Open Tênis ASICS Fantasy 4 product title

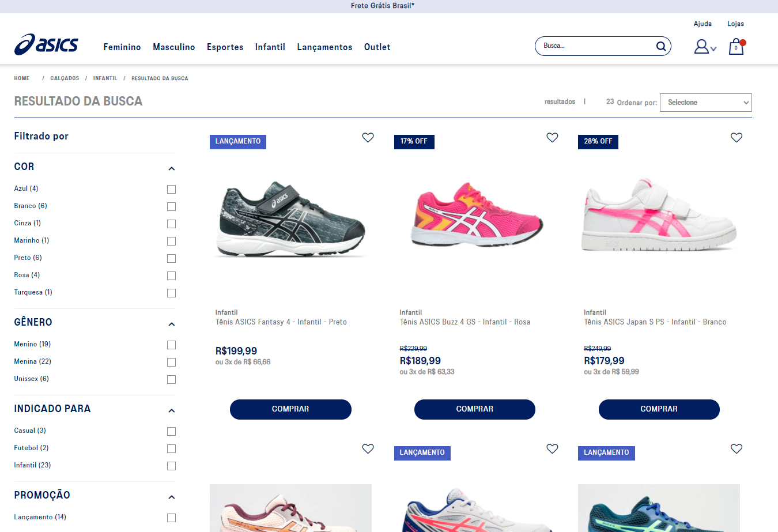click(x=281, y=322)
